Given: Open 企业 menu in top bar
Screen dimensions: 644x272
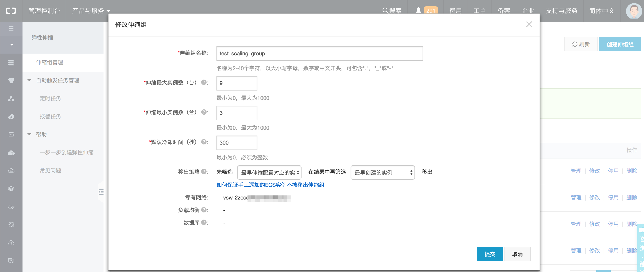Looking at the screenshot, I should 528,11.
